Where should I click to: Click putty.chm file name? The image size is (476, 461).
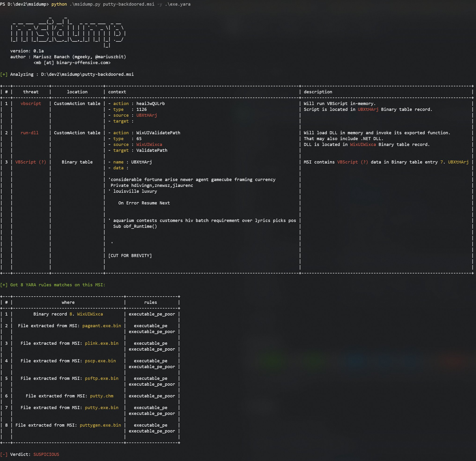click(102, 396)
